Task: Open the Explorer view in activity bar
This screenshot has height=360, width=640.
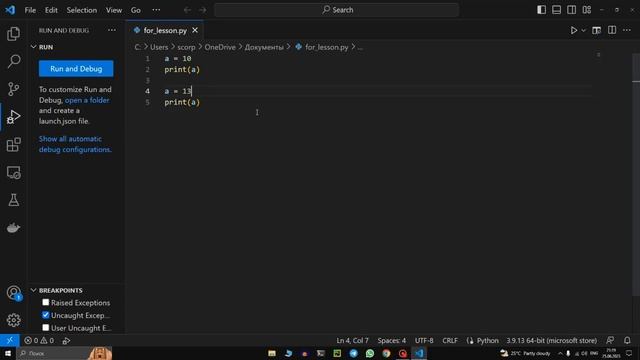Action: tap(13, 33)
